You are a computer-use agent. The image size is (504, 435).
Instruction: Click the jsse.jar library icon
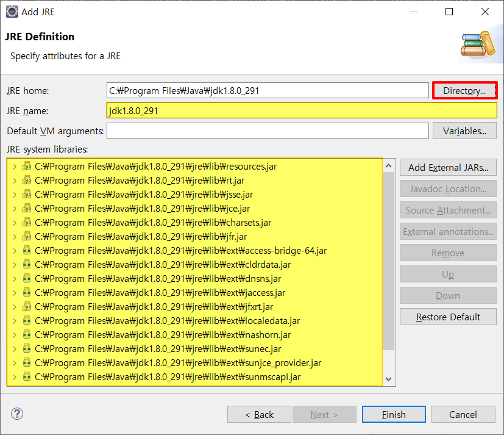click(x=27, y=195)
